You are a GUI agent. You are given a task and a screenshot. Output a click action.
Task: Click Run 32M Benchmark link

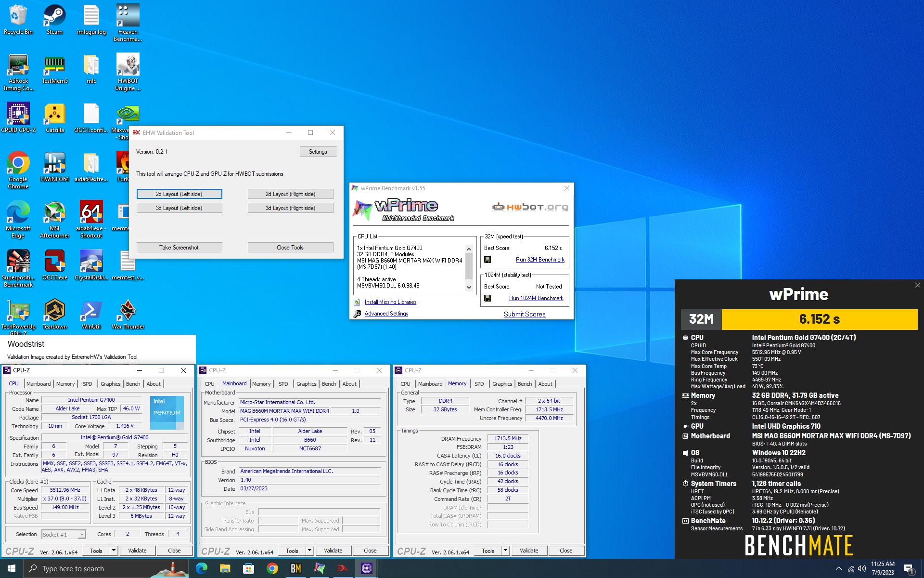[540, 260]
